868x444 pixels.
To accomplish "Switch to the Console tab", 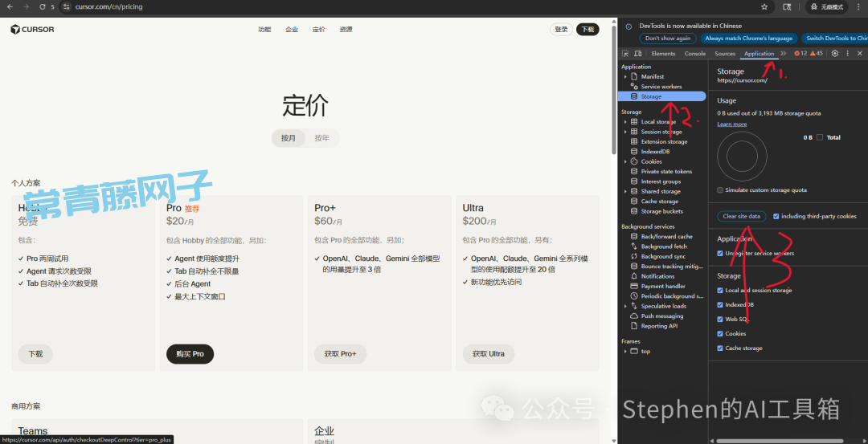I will pos(694,54).
